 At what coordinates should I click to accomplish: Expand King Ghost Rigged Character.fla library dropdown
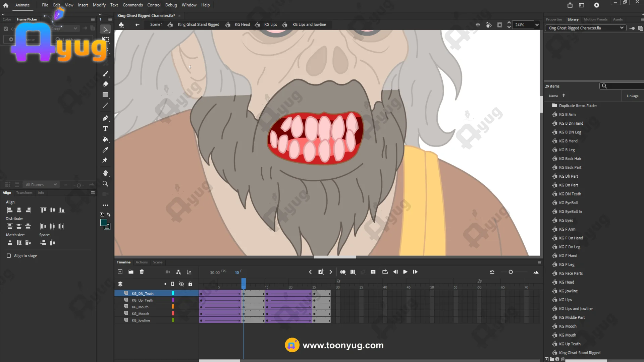[622, 28]
